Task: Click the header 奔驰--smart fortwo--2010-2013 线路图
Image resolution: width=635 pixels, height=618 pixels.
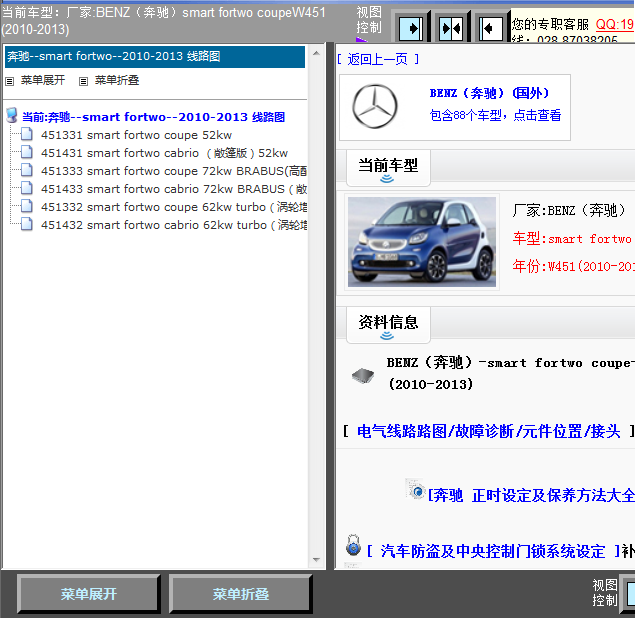Action: (x=155, y=56)
